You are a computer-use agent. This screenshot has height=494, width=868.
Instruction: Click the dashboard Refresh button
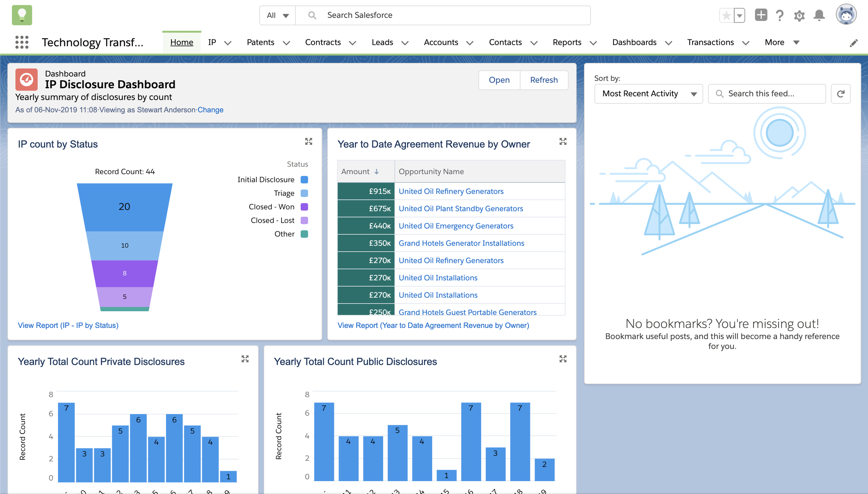[x=544, y=80]
